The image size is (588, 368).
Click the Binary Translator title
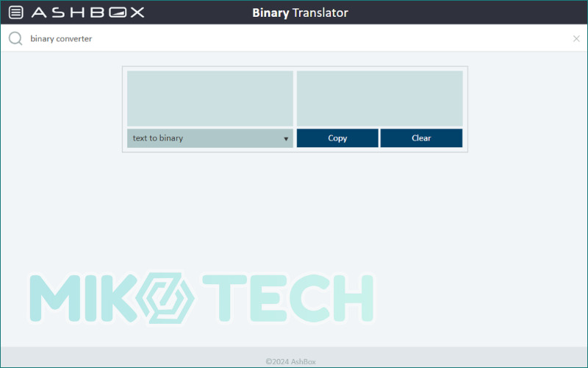300,13
